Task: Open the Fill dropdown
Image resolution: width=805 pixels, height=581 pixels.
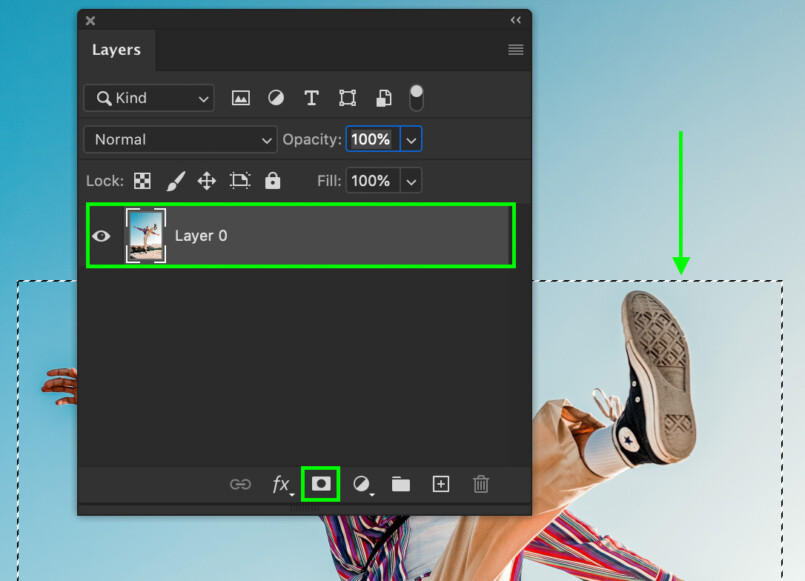Action: pos(411,181)
